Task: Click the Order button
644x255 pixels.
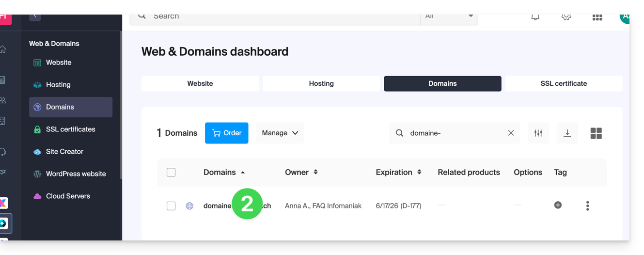Action: 226,133
